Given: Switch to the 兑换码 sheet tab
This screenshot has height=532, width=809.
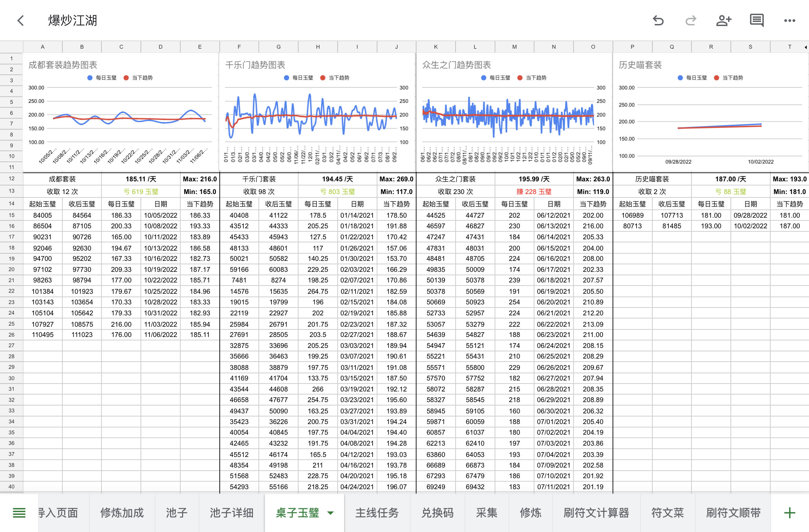Looking at the screenshot, I should coord(437,513).
